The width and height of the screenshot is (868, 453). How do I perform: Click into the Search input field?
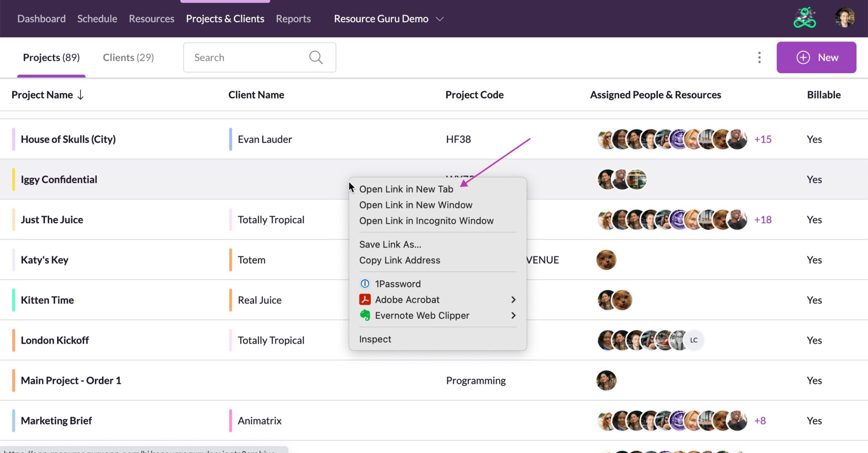tap(259, 57)
